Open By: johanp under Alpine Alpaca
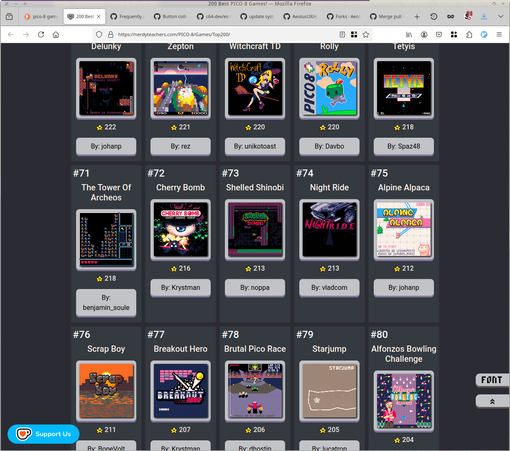Image resolution: width=510 pixels, height=451 pixels. pyautogui.click(x=403, y=287)
